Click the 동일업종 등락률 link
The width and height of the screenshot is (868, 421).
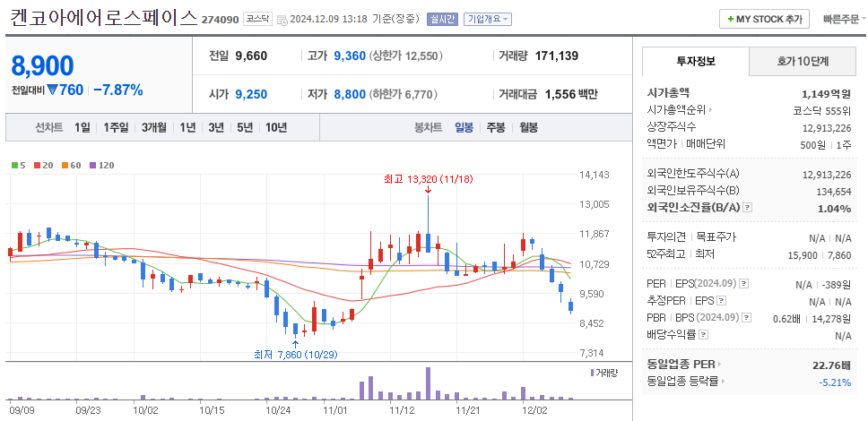click(682, 382)
